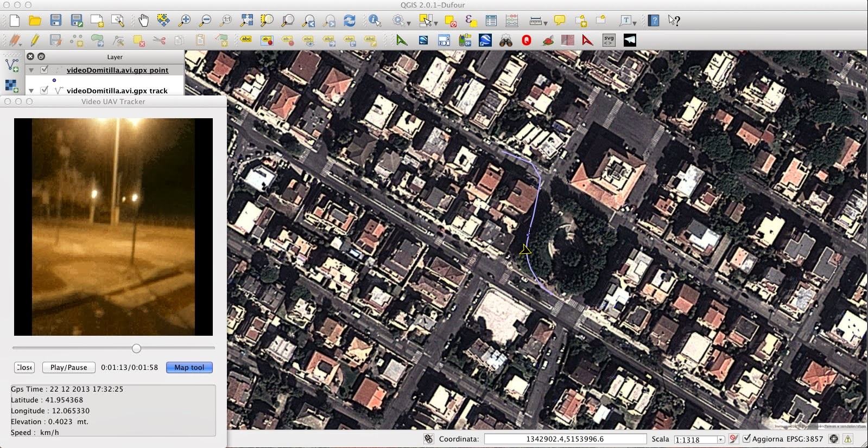The width and height of the screenshot is (868, 448).
Task: Click the 0:01:13/0:01:58 time readout
Action: click(x=129, y=367)
